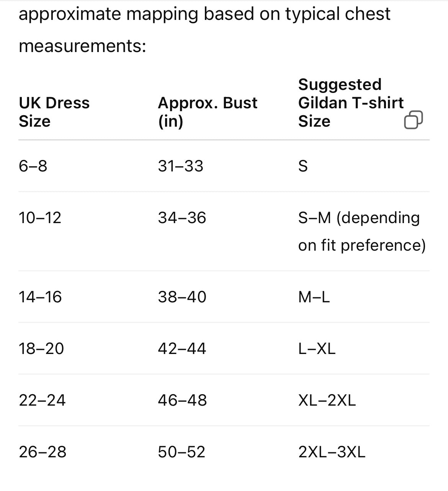Click the 34–36 bust measurement cell
The width and height of the screenshot is (448, 491).
tap(182, 218)
